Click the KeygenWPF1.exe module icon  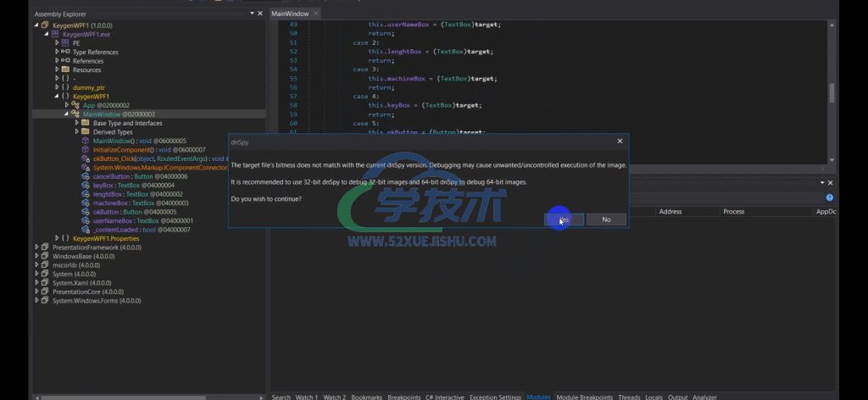pos(55,34)
